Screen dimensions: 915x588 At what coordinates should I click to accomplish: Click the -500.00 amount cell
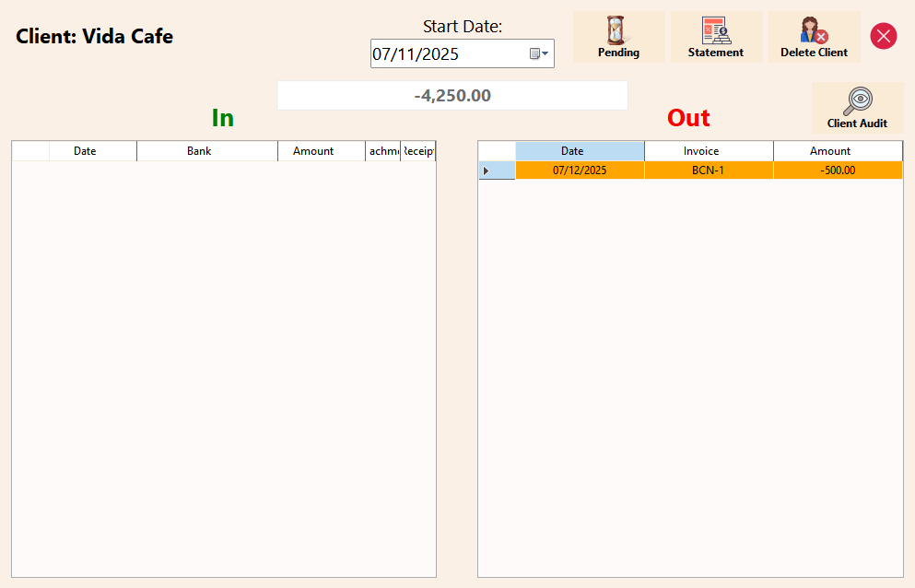[x=838, y=171]
